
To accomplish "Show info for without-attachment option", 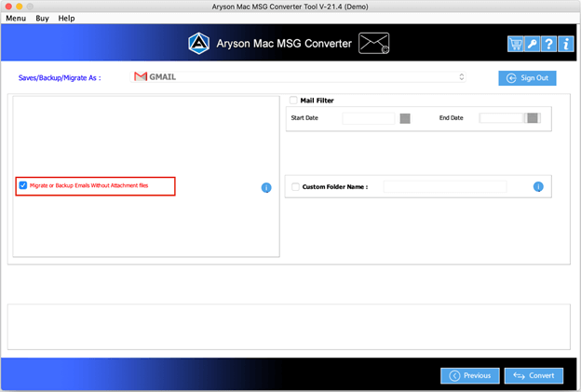I will (x=266, y=188).
